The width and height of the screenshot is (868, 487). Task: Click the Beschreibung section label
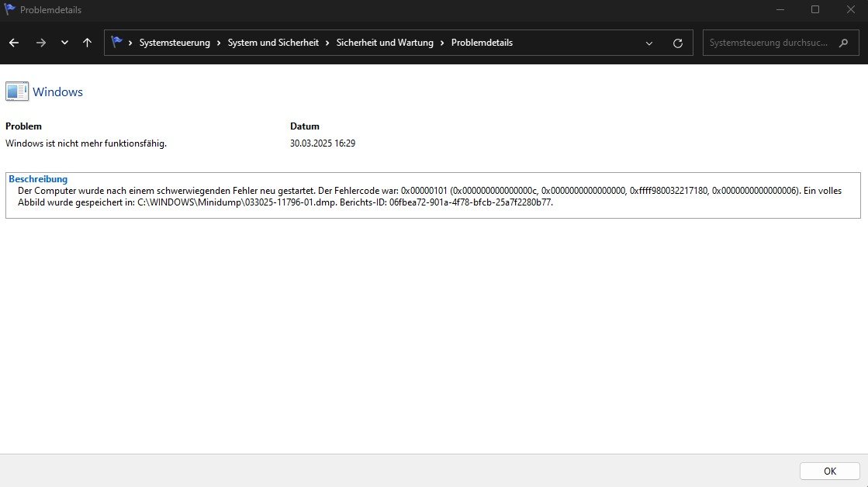tap(38, 179)
